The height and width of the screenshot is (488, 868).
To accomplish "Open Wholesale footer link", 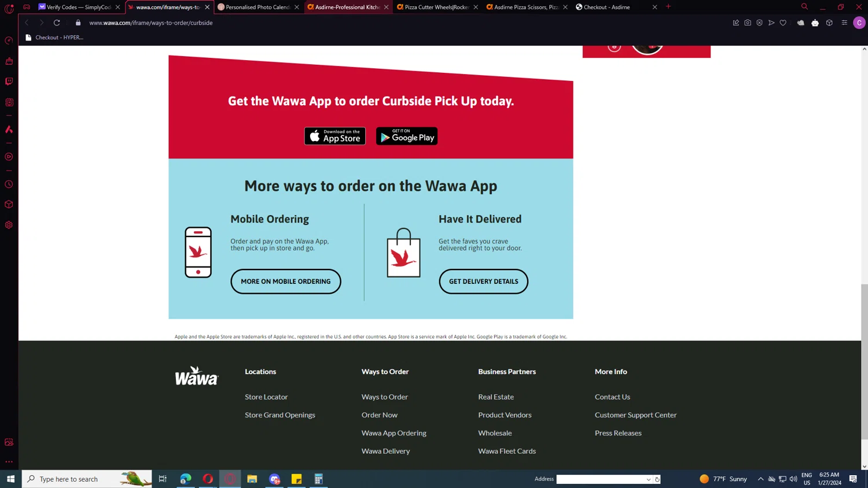I will pyautogui.click(x=495, y=432).
